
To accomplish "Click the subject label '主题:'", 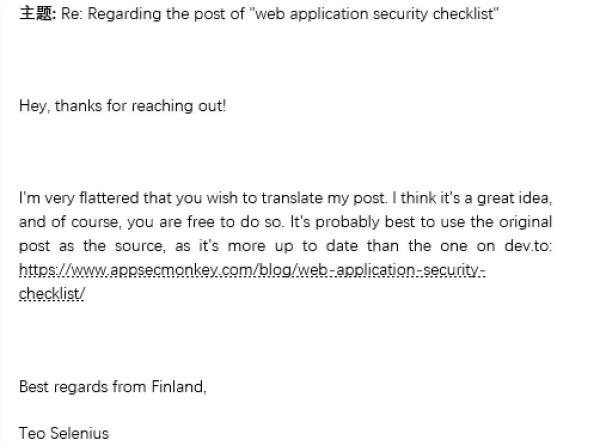I will click(38, 14).
